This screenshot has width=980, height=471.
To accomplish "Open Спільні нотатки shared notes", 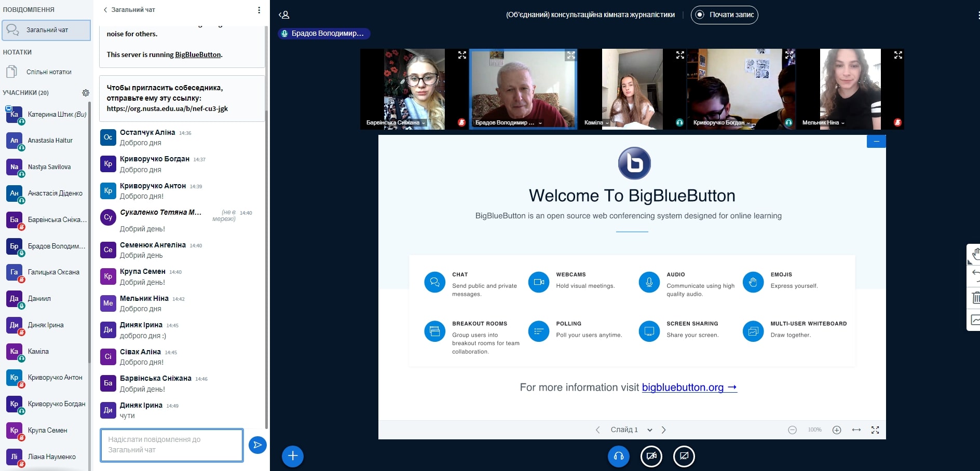I will (x=45, y=72).
